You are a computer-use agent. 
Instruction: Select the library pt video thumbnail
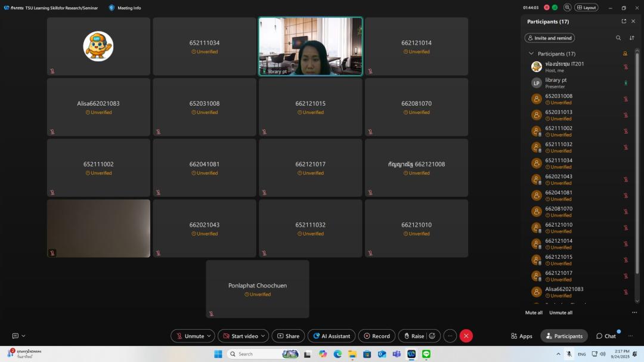click(x=310, y=46)
